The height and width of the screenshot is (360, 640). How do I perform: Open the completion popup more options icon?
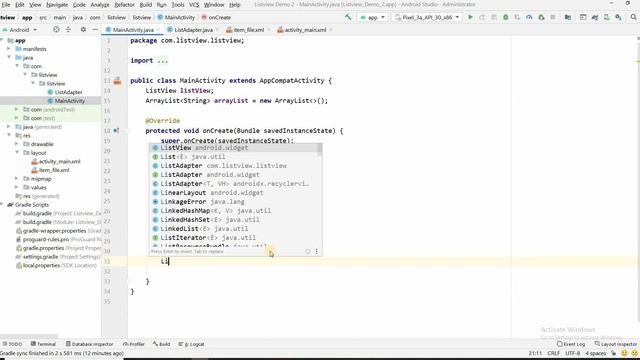point(316,251)
